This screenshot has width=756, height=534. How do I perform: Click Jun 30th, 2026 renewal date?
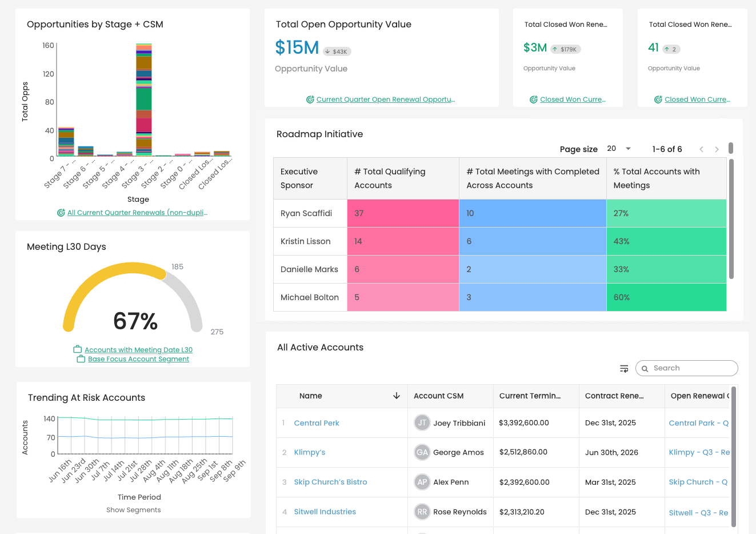coord(611,452)
